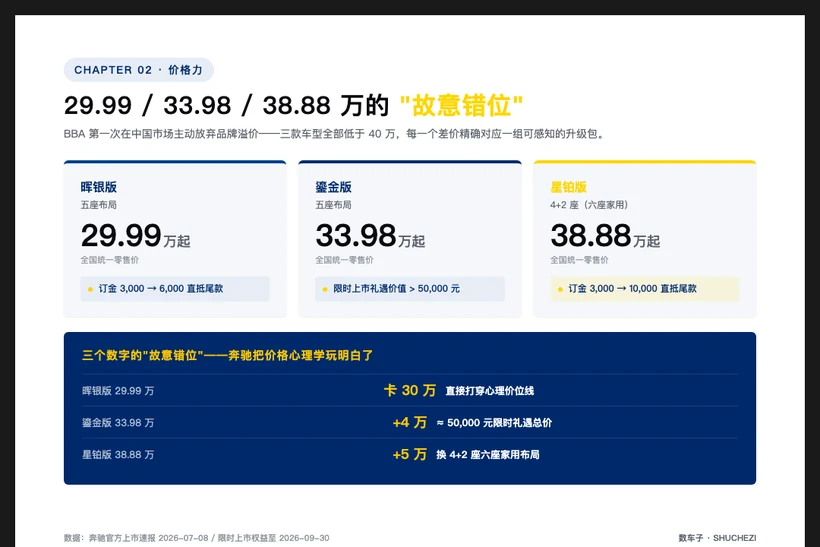Click 直接打穿心理价位线 description

[489, 391]
